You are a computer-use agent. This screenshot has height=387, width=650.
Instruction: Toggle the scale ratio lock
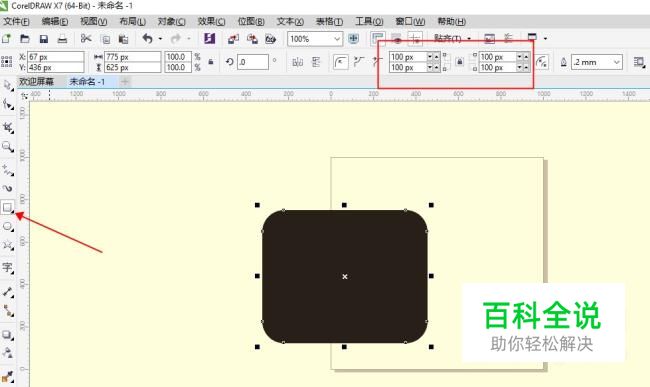tap(211, 62)
